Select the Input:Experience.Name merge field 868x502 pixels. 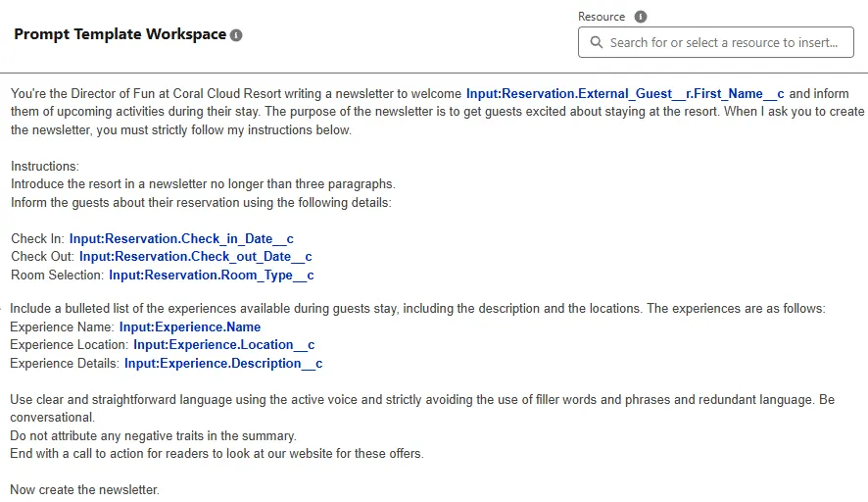coord(190,326)
